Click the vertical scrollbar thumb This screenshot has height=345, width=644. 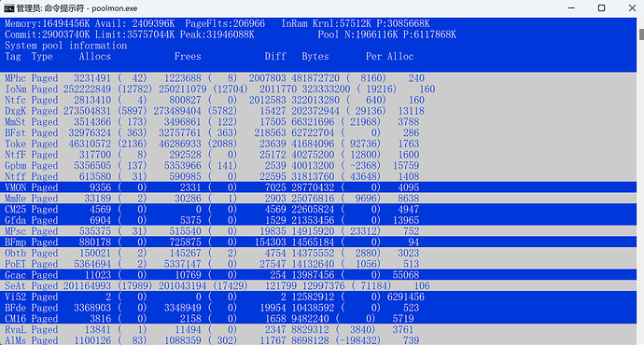click(641, 34)
